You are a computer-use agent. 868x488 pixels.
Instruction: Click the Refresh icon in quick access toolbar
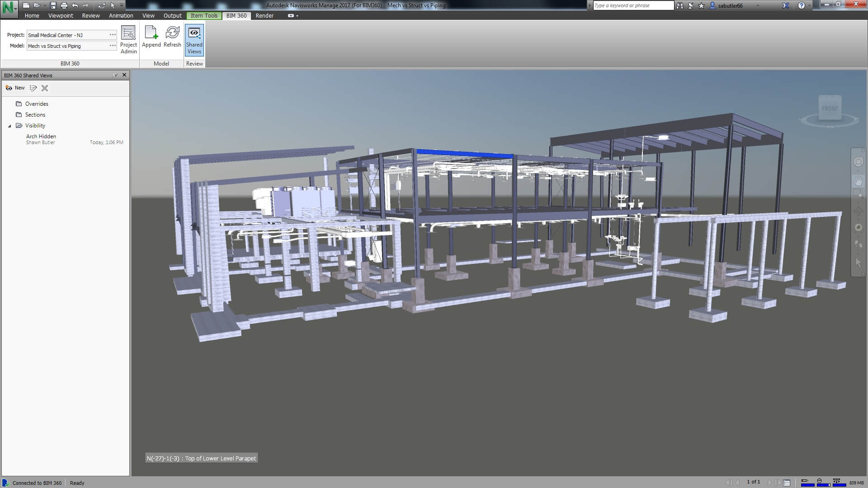coord(101,5)
